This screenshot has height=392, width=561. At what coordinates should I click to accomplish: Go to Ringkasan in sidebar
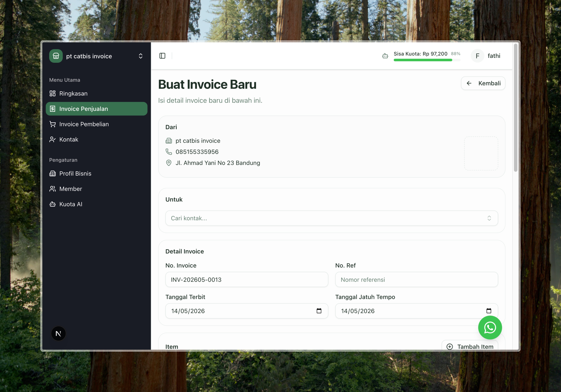(96, 94)
